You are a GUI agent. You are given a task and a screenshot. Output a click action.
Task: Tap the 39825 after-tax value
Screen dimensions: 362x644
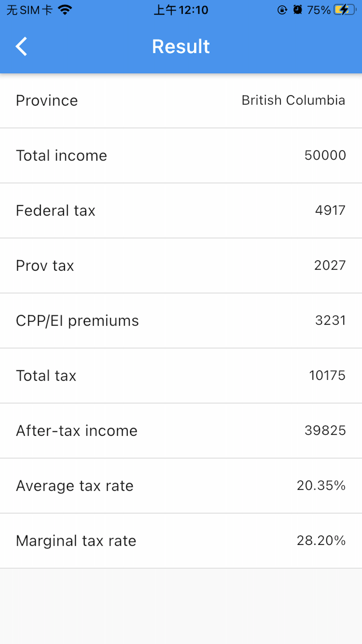tap(325, 430)
